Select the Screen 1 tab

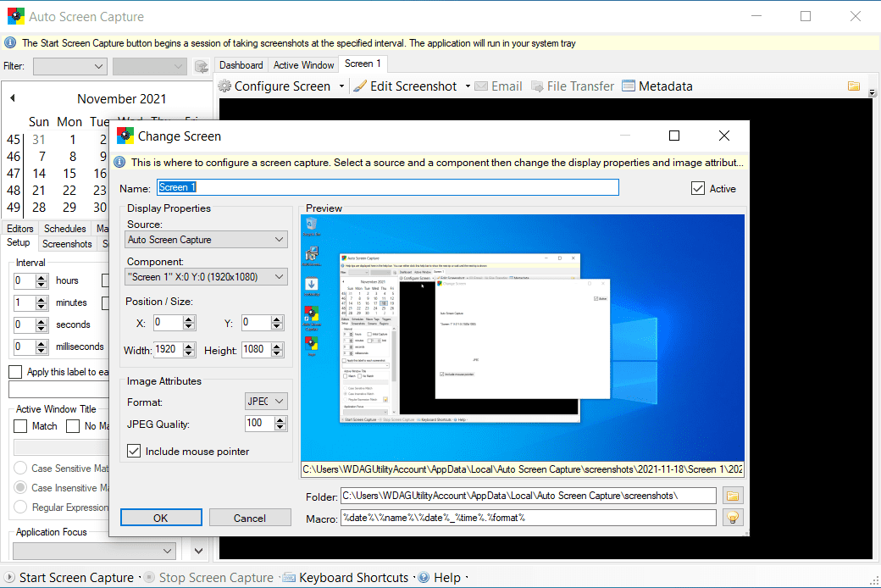[x=363, y=64]
